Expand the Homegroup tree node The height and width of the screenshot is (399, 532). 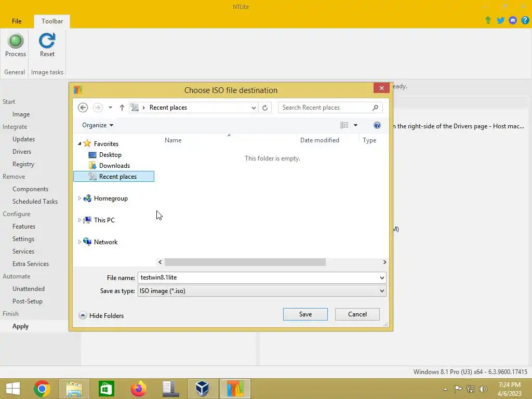pyautogui.click(x=79, y=198)
